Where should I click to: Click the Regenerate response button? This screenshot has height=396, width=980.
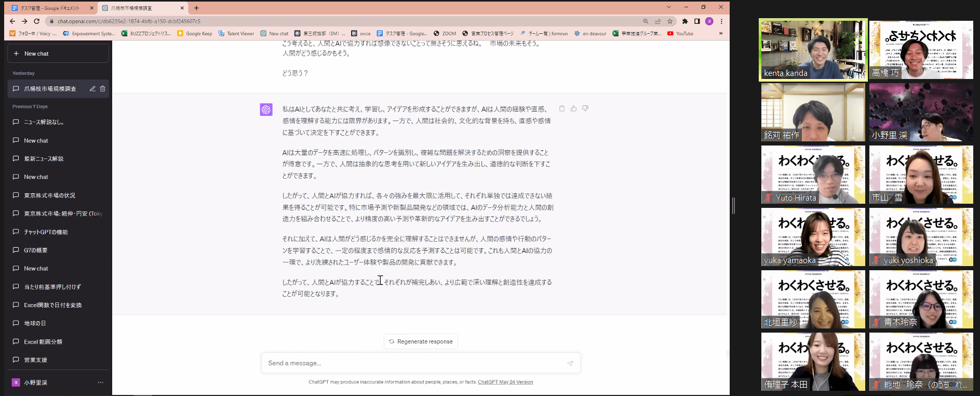coord(421,341)
